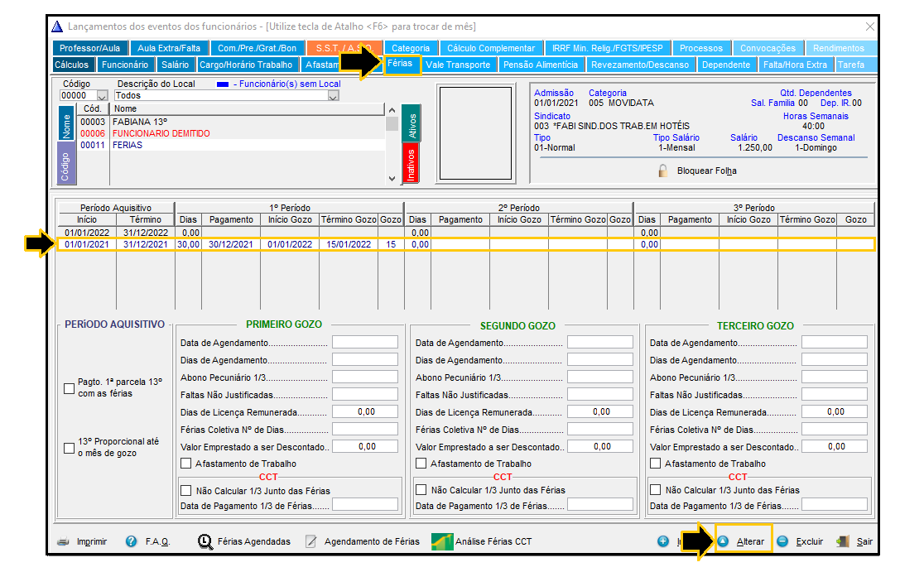Open the Revezamento/Descanso tab
The width and height of the screenshot is (924, 572).
coord(640,65)
